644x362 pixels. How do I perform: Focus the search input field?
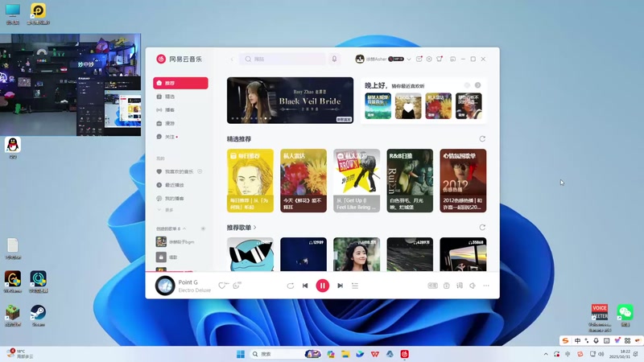click(x=283, y=59)
